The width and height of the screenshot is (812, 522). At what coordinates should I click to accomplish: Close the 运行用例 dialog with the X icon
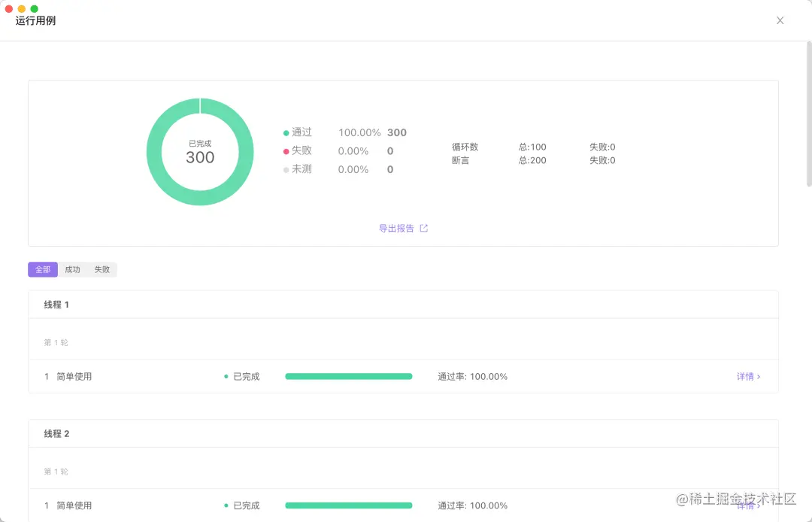pyautogui.click(x=780, y=20)
